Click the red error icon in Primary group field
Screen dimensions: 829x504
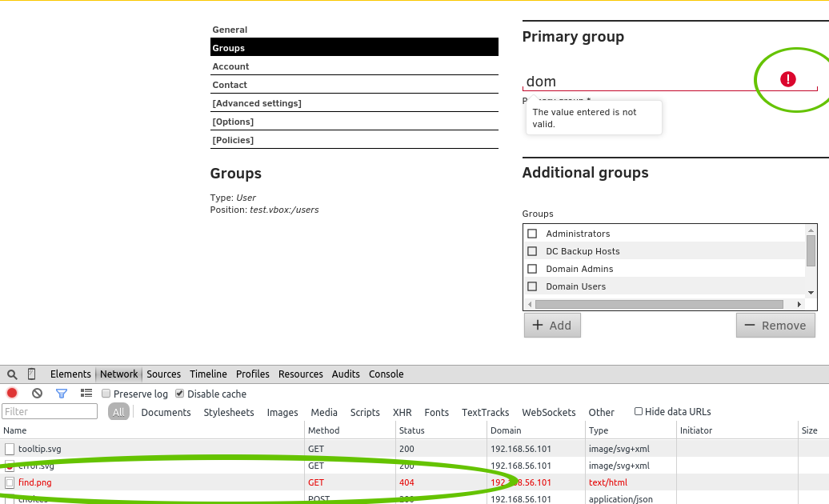tap(788, 78)
